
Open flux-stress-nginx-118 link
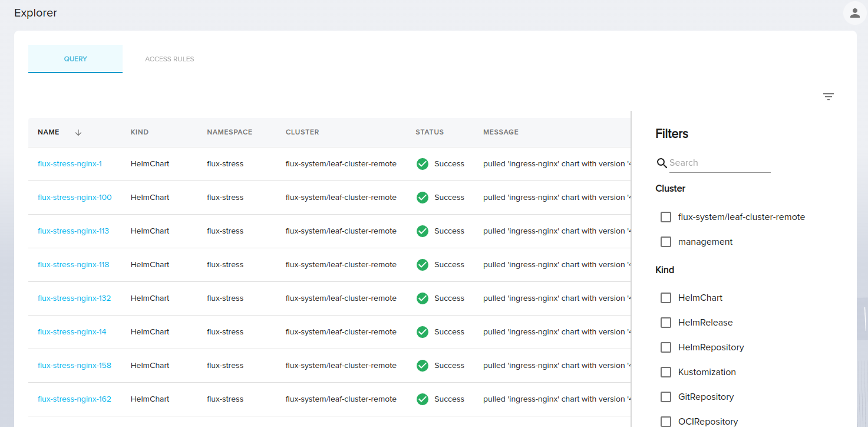(x=74, y=265)
